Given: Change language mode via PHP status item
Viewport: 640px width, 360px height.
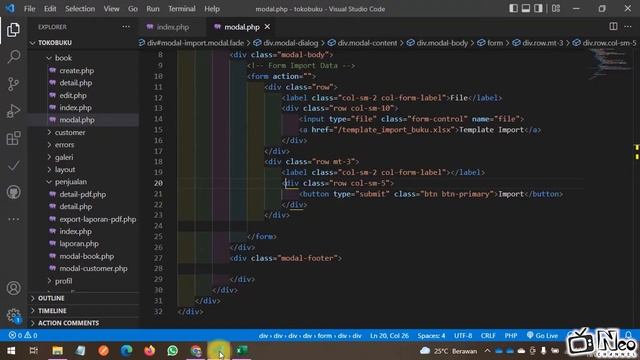Looking at the screenshot, I should (511, 336).
